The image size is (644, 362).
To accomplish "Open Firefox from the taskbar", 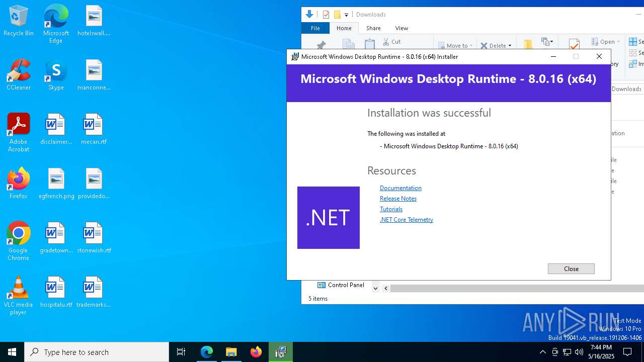I will point(256,352).
